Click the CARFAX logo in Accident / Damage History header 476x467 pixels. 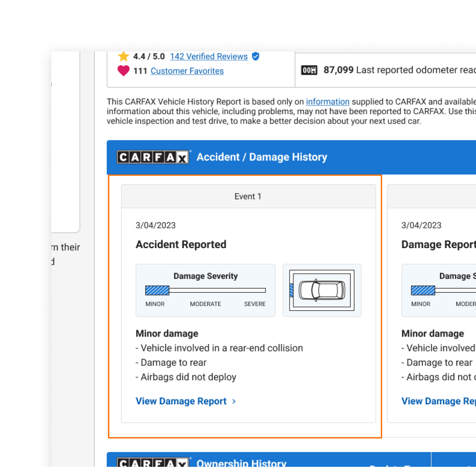point(153,157)
